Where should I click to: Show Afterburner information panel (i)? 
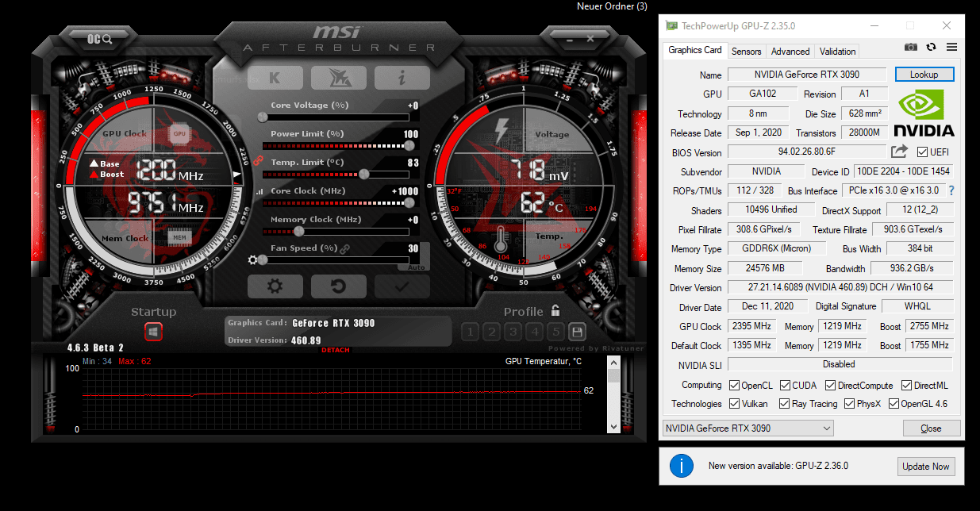pos(402,78)
